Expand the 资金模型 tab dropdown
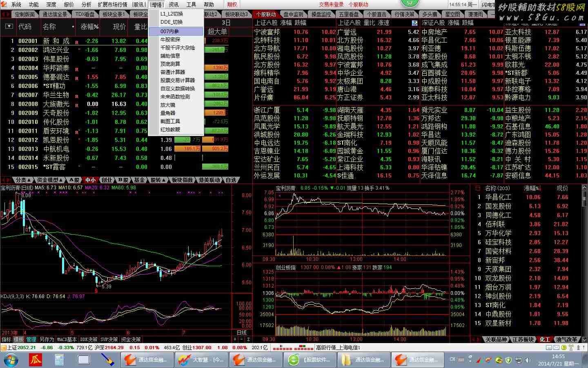This screenshot has width=588, height=368. pyautogui.click(x=61, y=180)
